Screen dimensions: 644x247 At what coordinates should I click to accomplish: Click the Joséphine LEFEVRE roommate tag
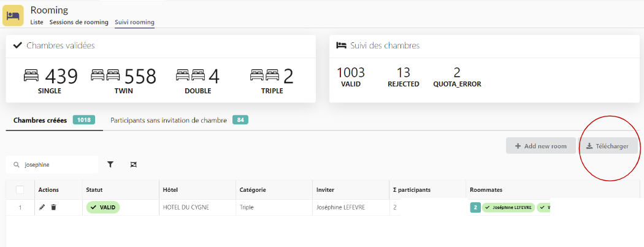click(x=508, y=208)
